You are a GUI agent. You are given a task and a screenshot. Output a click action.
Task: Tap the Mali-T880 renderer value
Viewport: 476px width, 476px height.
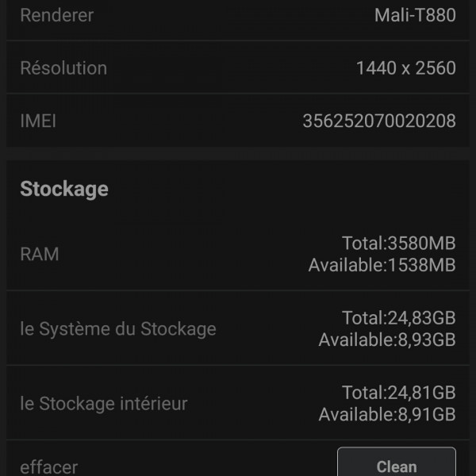click(415, 15)
